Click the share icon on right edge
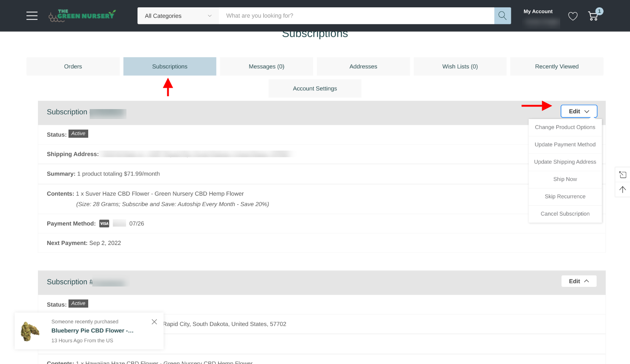The height and width of the screenshot is (364, 630). coord(622,175)
